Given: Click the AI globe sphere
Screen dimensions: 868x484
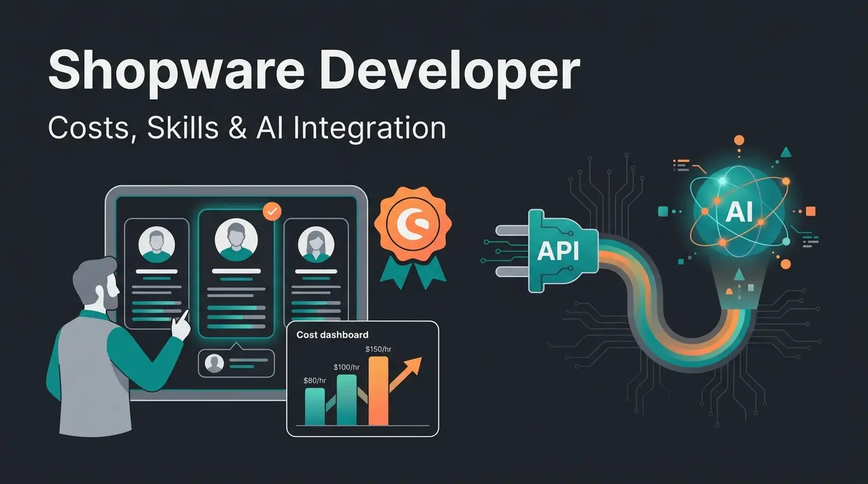Looking at the screenshot, I should [740, 212].
